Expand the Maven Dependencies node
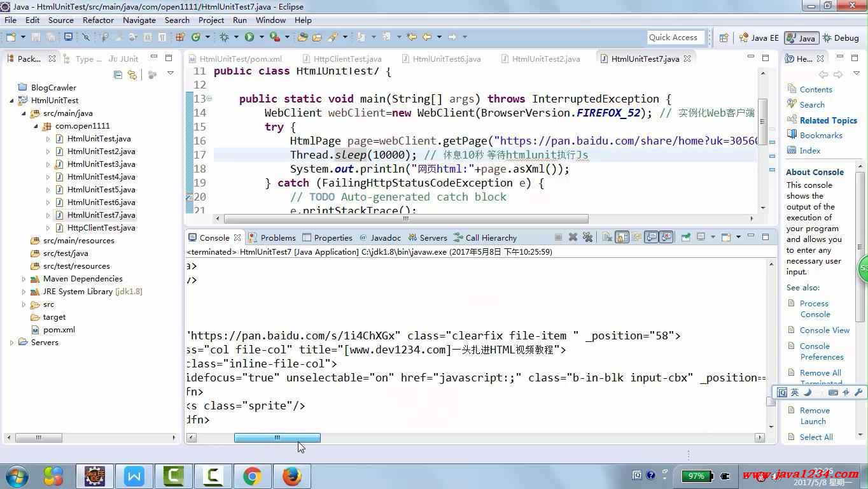 (24, 279)
